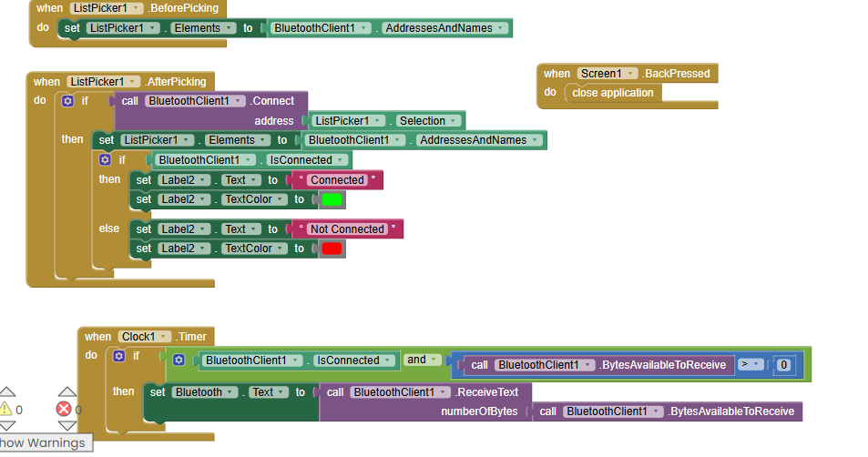Image resolution: width=868 pixels, height=457 pixels.
Task: Open ListPicker1 dropdown in AfterPicking event header
Action: pyautogui.click(x=103, y=82)
